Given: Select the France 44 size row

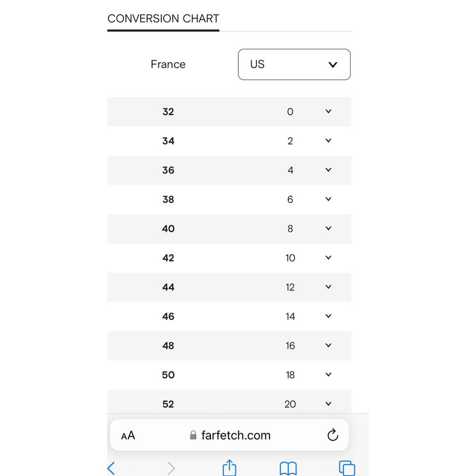Looking at the screenshot, I should tap(229, 287).
